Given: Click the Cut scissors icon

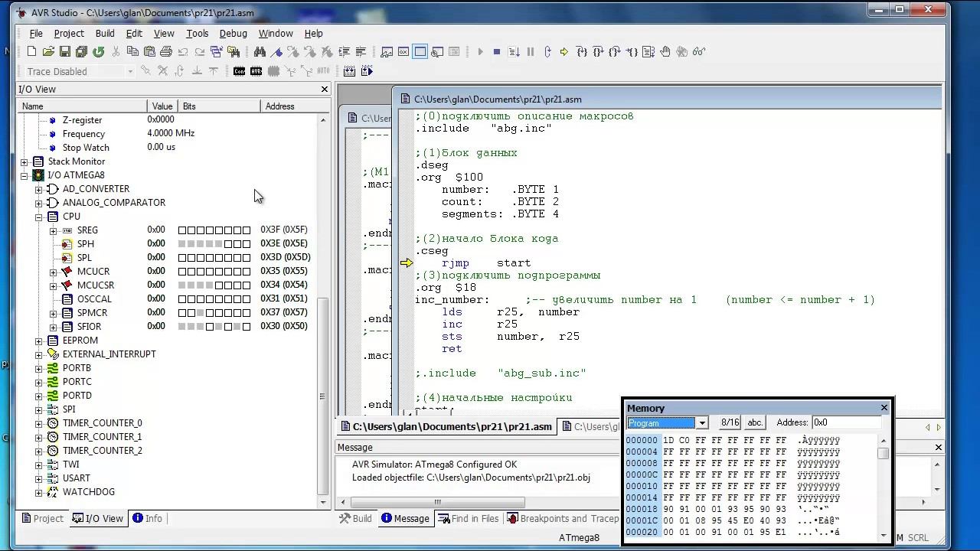Looking at the screenshot, I should pyautogui.click(x=116, y=51).
